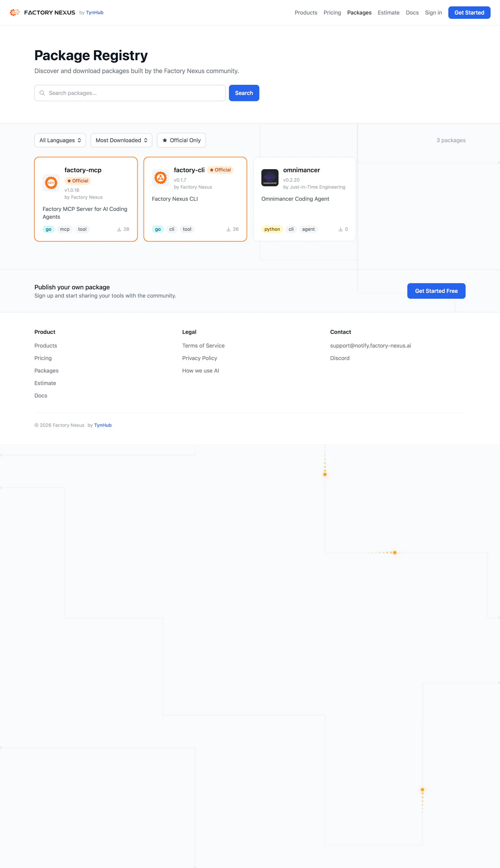Click the 'Factory Nexus CLI' description
Screen dimensions: 500x868
(175, 199)
